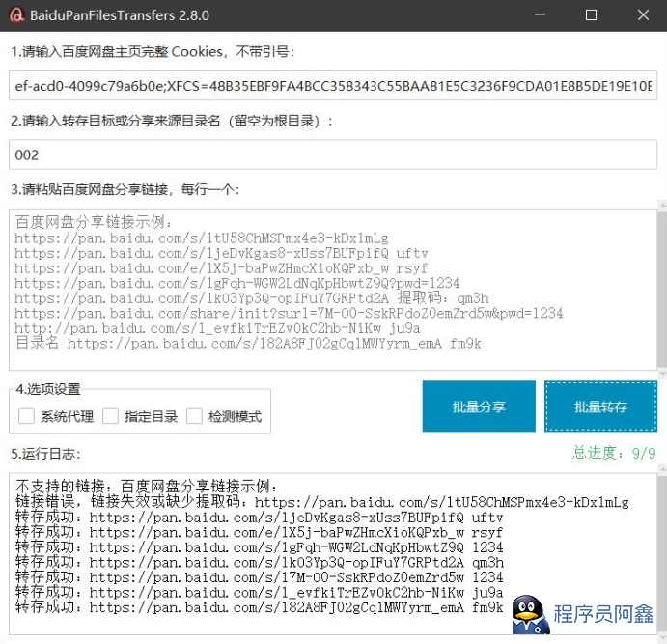
Task: Start the 批量分享 batch share button
Action: (479, 406)
